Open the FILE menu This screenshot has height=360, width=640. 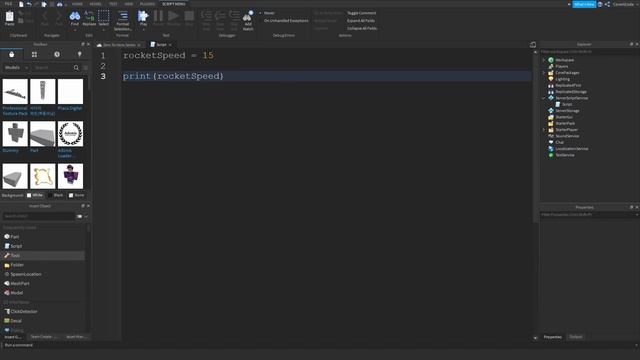(x=8, y=4)
